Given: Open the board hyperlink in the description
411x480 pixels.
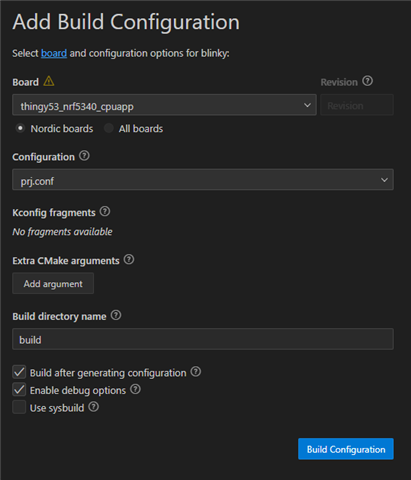Looking at the screenshot, I should (x=54, y=53).
